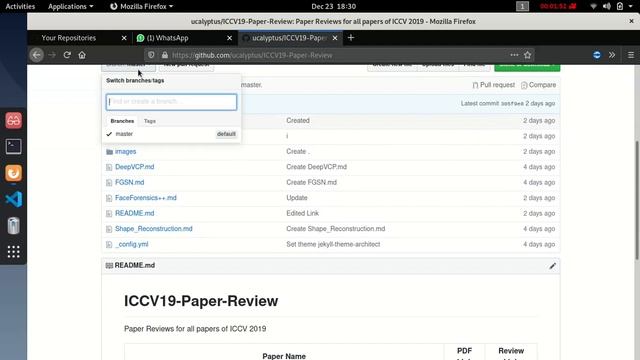This screenshot has height=360, width=640.
Task: Open the FGSN.md file
Action: coord(129,182)
